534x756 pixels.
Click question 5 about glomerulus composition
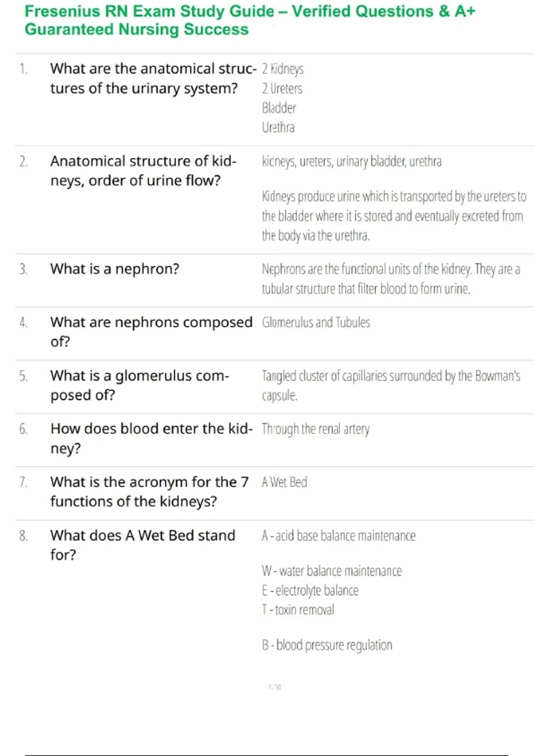tap(139, 385)
